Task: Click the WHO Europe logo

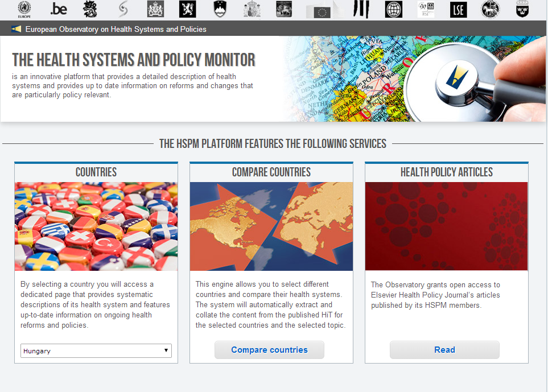Action: [x=23, y=9]
